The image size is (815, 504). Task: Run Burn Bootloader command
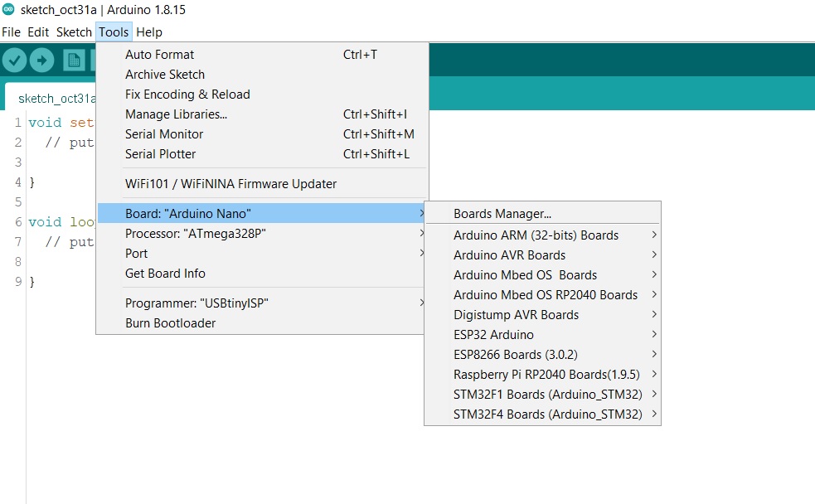tap(171, 323)
